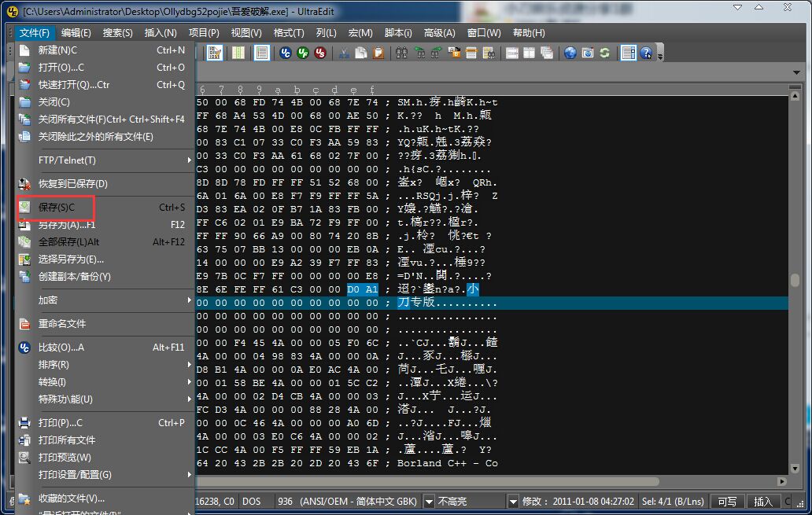Screen dimensions: 812x515
Task: Launch UltraCompare from the blue UC icon
Action: pos(286,53)
